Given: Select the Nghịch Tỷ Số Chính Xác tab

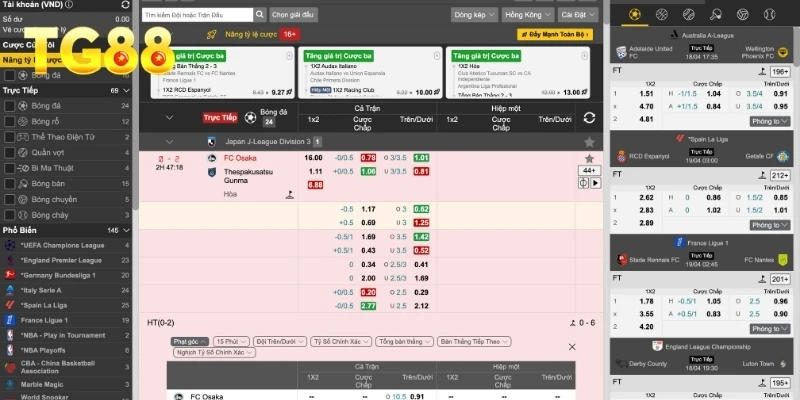Looking at the screenshot, I should click(214, 352).
